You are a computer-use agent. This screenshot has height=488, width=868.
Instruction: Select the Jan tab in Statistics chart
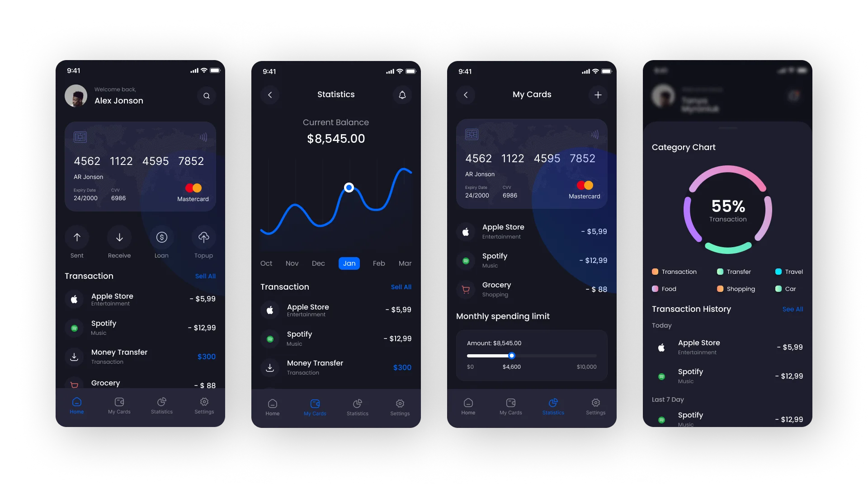[349, 263]
